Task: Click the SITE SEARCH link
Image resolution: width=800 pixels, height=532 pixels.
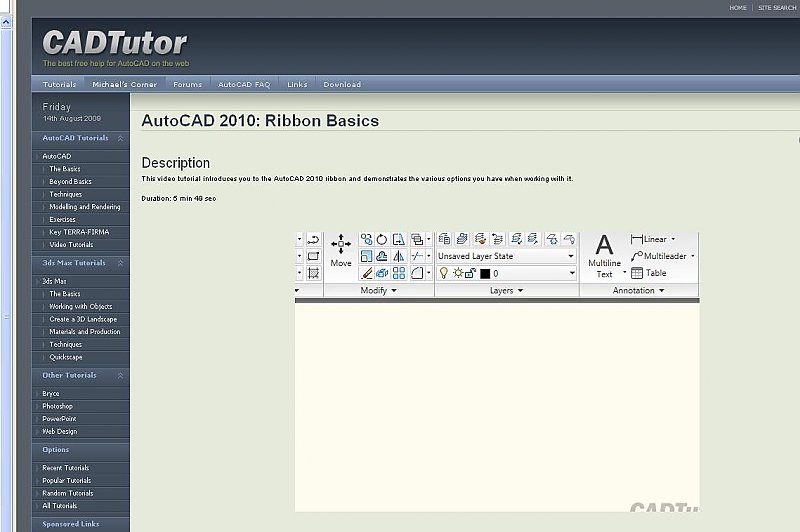Action: click(x=777, y=8)
